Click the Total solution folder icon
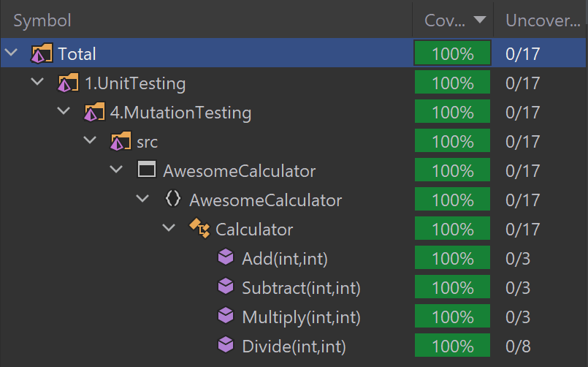 click(42, 53)
